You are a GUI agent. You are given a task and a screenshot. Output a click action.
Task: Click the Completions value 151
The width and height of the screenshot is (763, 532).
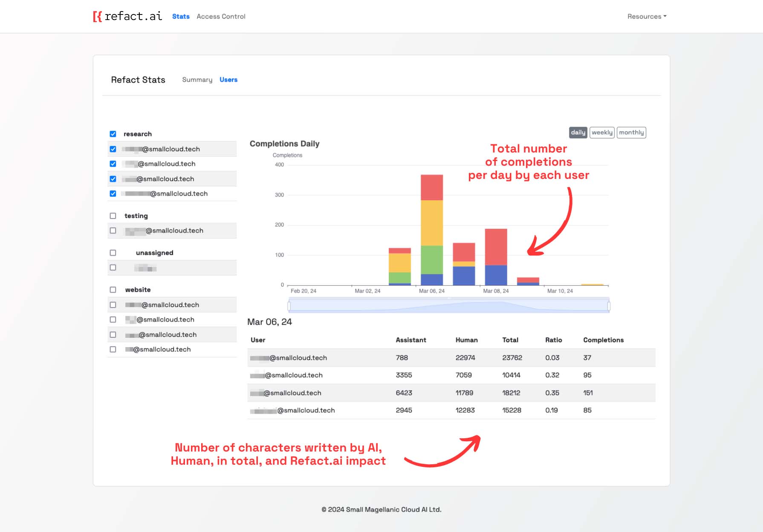[x=588, y=393]
